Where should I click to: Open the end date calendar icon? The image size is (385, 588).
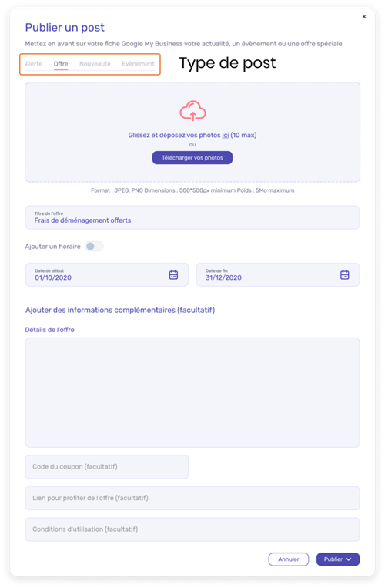point(344,275)
